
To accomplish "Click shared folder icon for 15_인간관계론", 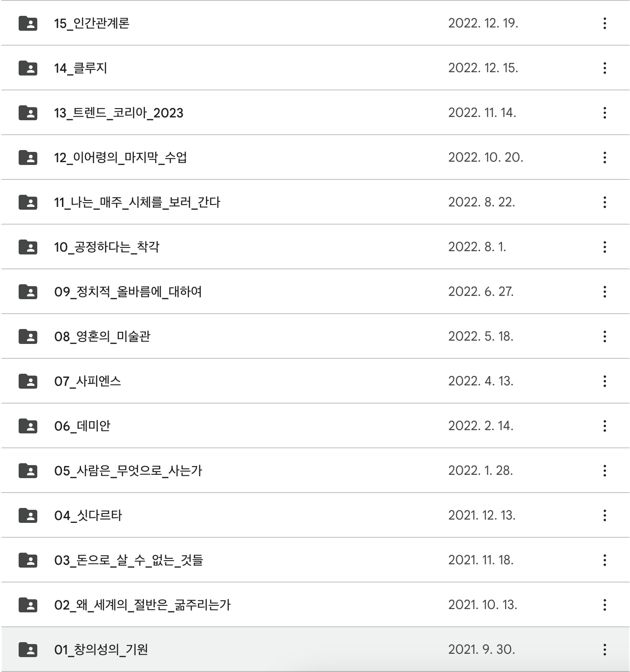I will pos(28,23).
